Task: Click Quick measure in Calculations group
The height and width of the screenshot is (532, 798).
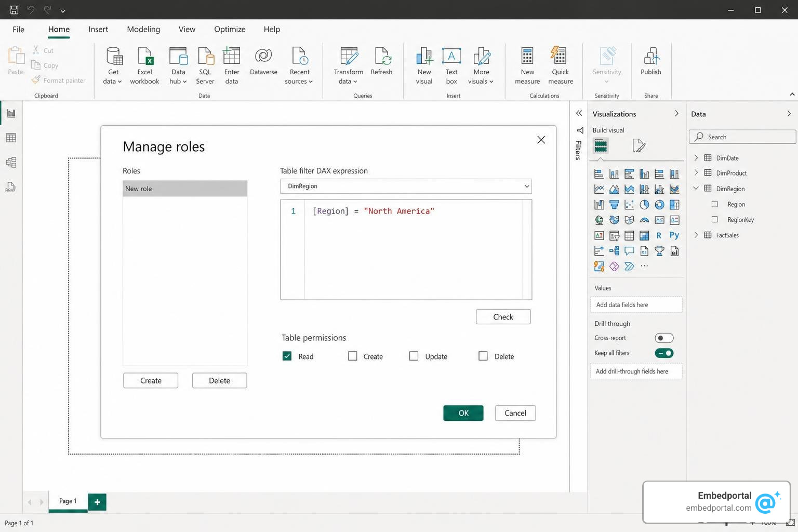Action: [561, 65]
